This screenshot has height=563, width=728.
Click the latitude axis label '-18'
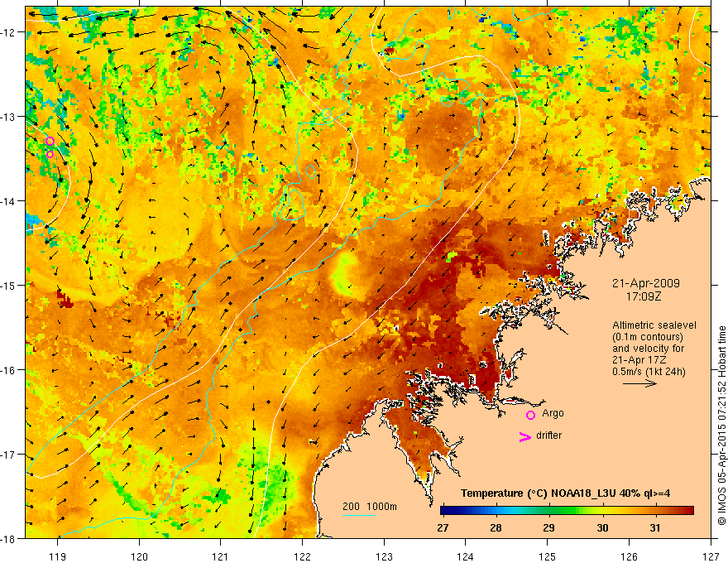pos(9,539)
